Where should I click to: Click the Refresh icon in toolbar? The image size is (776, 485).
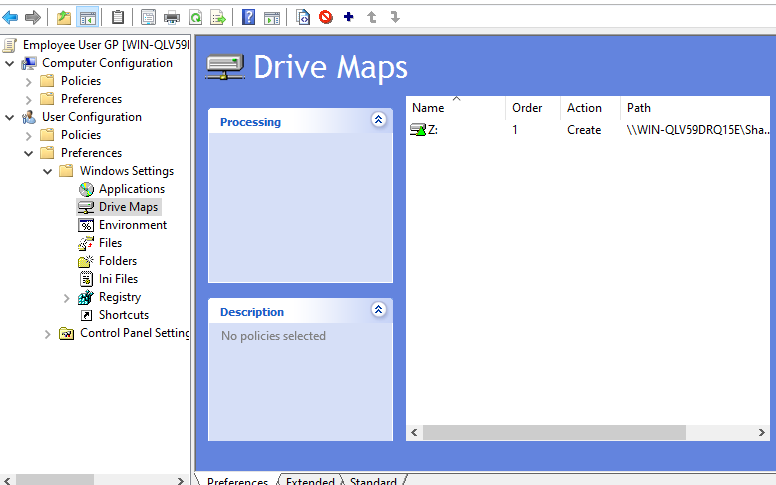[x=195, y=17]
